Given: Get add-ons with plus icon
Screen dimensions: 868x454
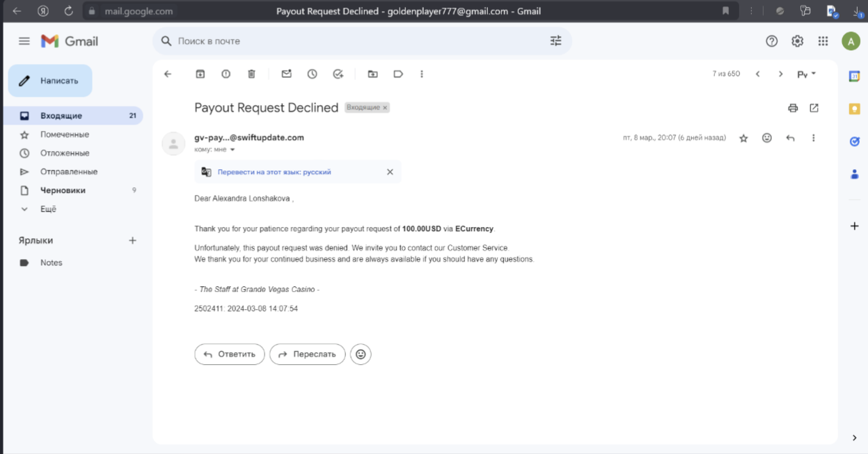Looking at the screenshot, I should 854,226.
